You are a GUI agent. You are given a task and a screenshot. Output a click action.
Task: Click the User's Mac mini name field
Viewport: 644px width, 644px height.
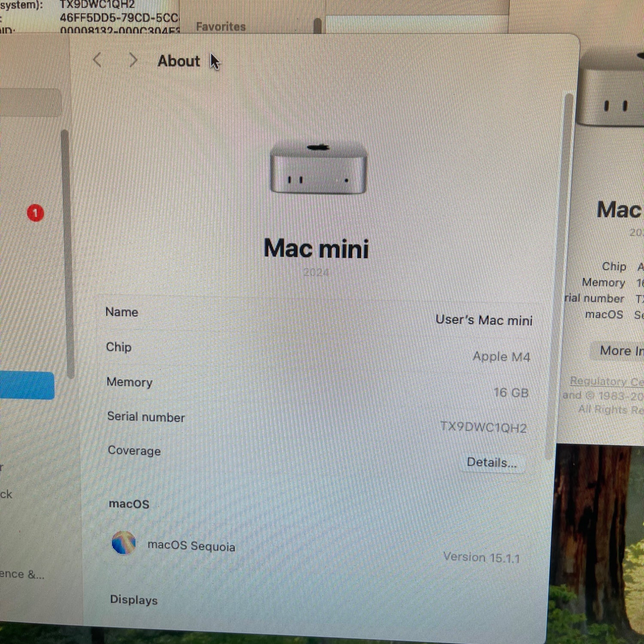(484, 320)
